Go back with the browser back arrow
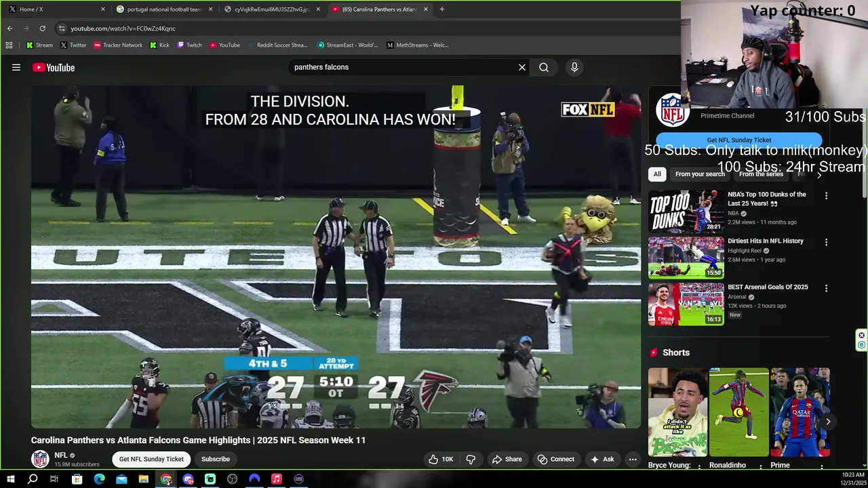Viewport: 868px width, 488px height. (9, 28)
